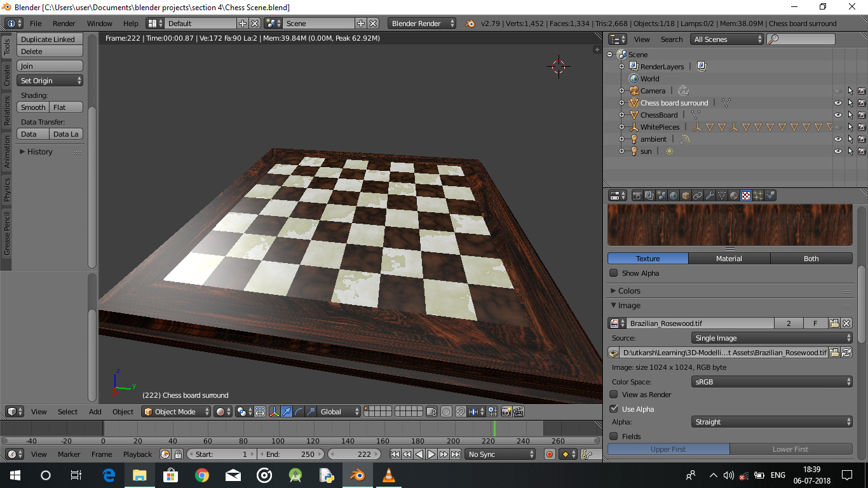Open the Scene properties tab
Screen dimensions: 868x488
(x=661, y=196)
